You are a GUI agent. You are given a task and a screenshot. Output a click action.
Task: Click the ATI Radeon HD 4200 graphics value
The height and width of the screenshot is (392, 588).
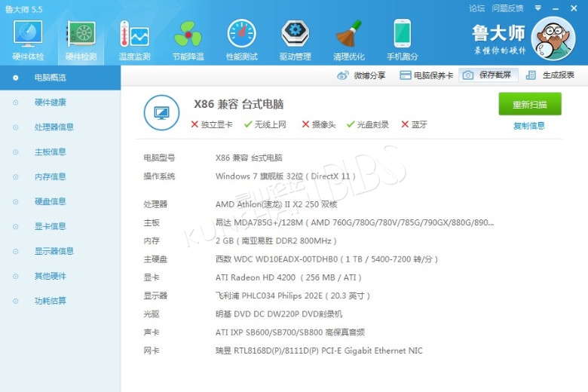(x=289, y=277)
